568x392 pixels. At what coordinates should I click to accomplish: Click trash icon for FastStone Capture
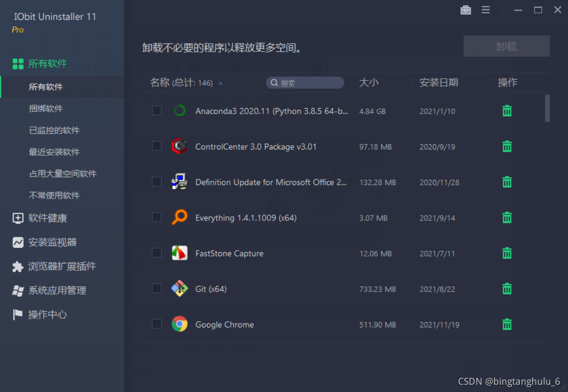coord(507,253)
